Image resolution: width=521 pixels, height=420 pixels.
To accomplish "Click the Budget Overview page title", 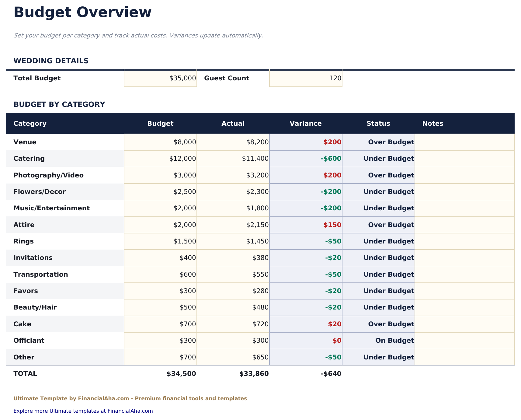I will coord(82,12).
